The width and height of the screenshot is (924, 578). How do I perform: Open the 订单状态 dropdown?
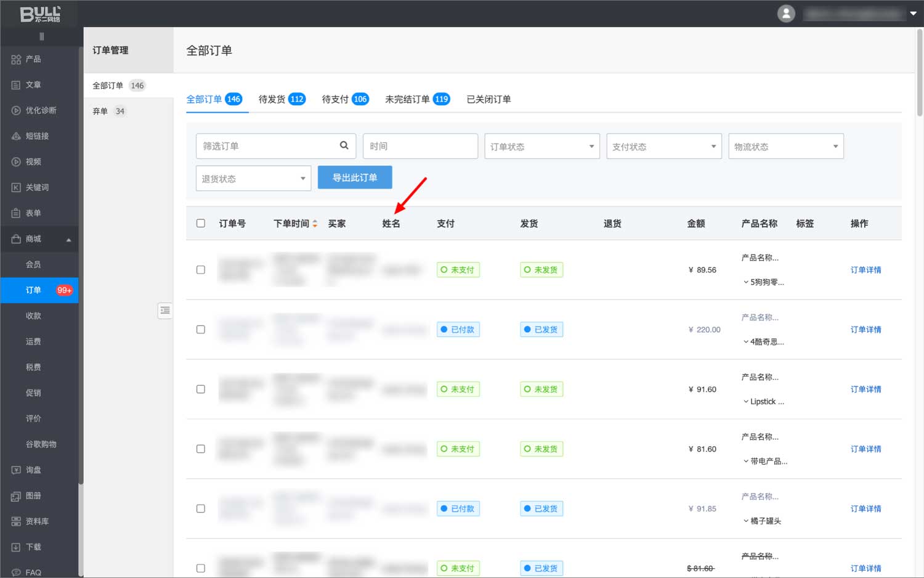pos(541,147)
